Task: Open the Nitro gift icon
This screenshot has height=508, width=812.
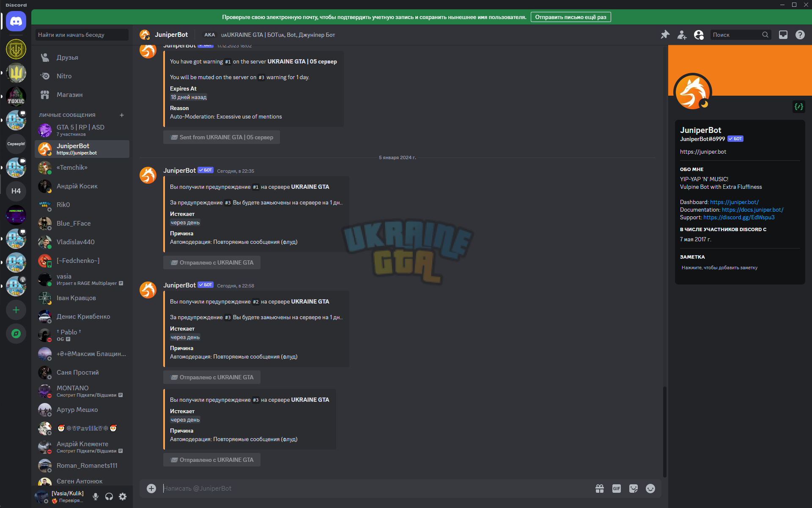Action: (x=600, y=489)
